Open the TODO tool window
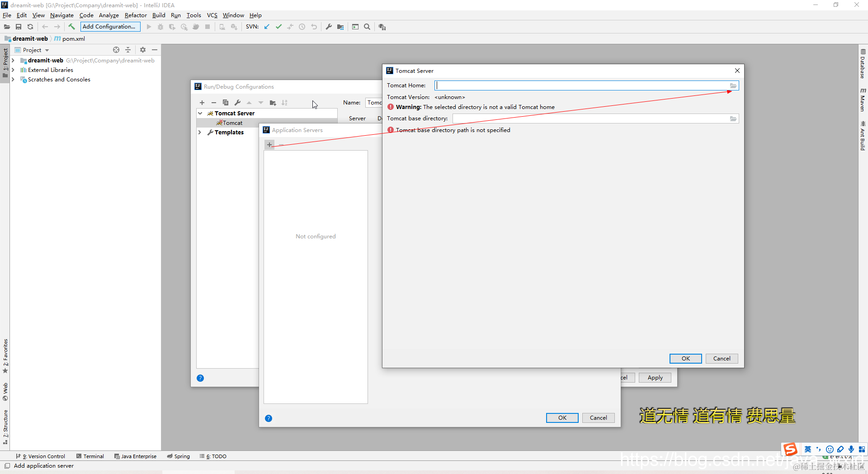The width and height of the screenshot is (868, 474). click(x=213, y=456)
